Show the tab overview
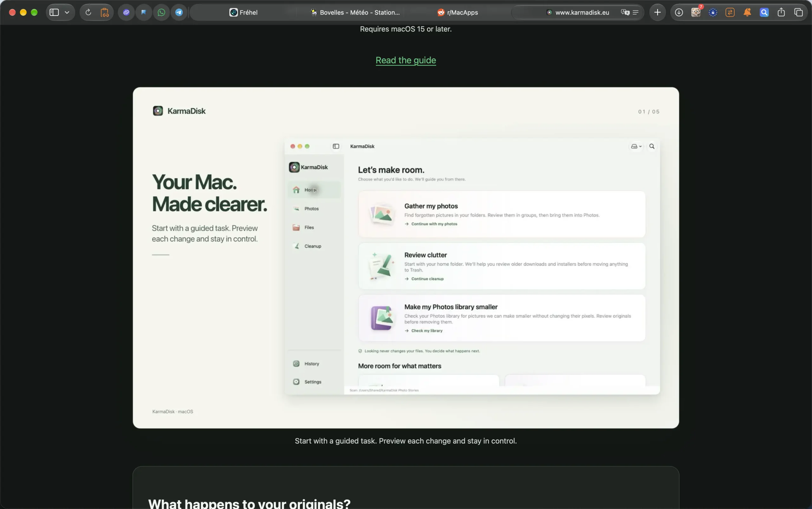Screen dimensions: 812x509 (798, 12)
